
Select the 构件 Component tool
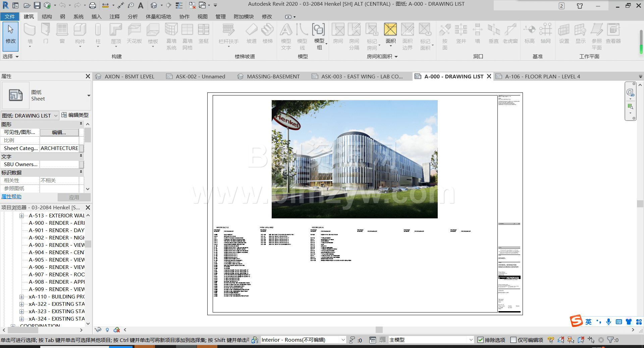pos(80,34)
